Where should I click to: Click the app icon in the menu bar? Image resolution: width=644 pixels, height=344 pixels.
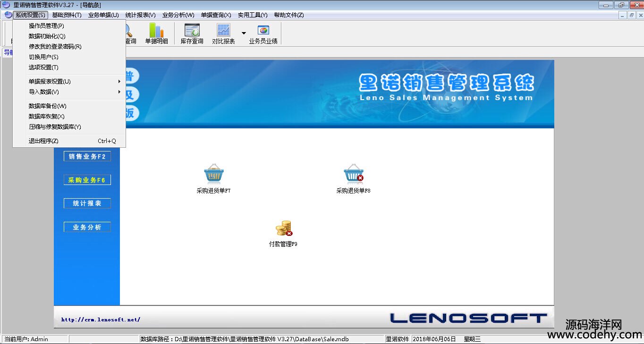(x=8, y=15)
